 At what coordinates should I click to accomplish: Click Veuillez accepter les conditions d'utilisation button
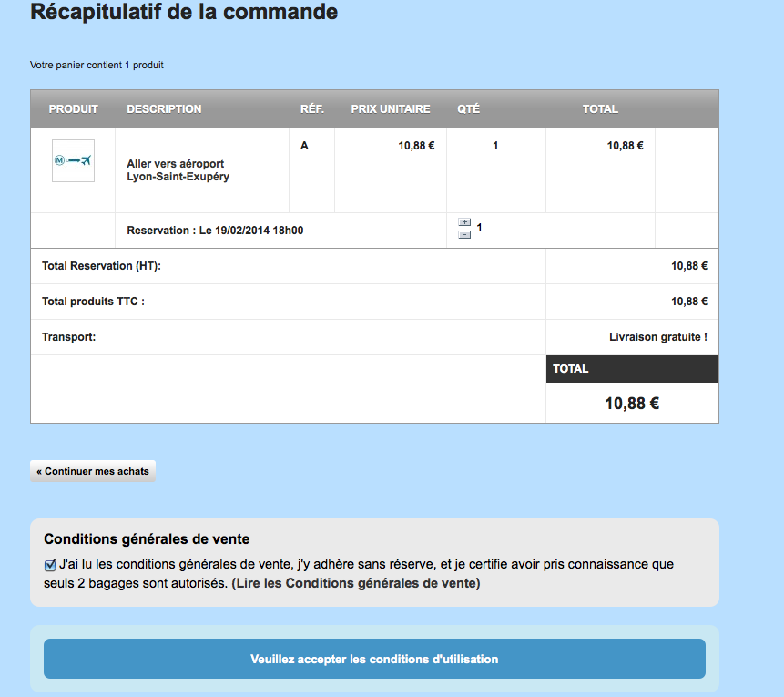374,659
